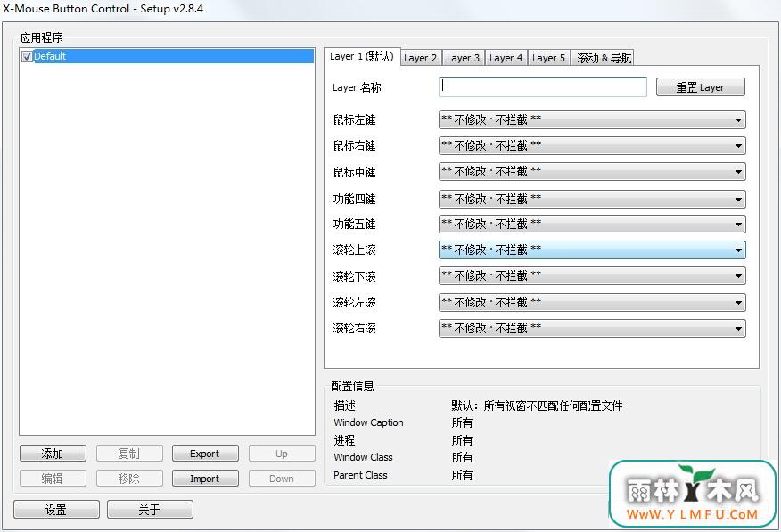781x532 pixels.
Task: Switch to the Layer 2 tab
Action: point(420,58)
